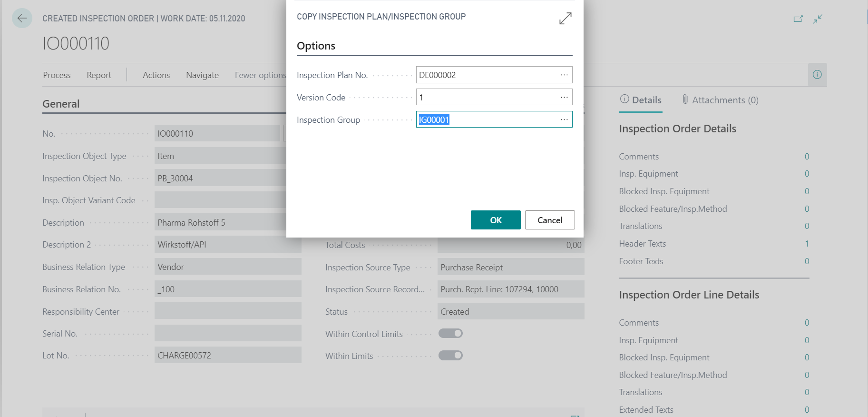Viewport: 868px width, 417px height.
Task: Expand the General section header
Action: point(61,104)
